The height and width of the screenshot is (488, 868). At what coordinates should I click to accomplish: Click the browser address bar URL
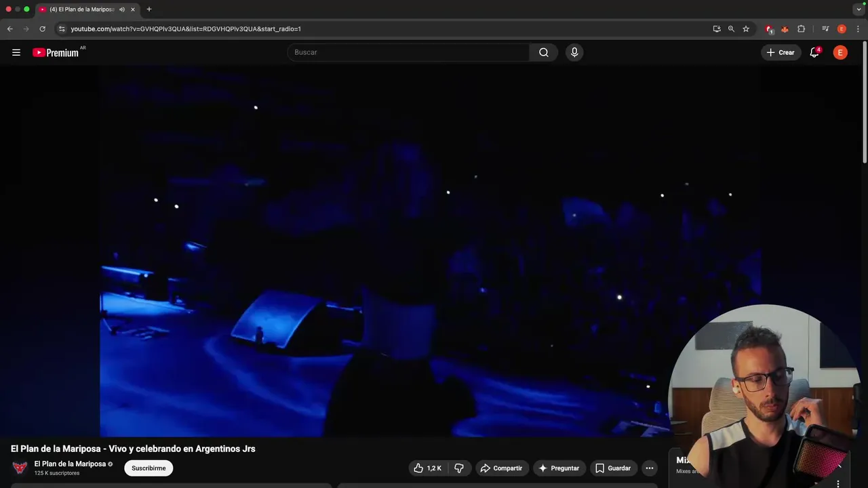(x=186, y=28)
